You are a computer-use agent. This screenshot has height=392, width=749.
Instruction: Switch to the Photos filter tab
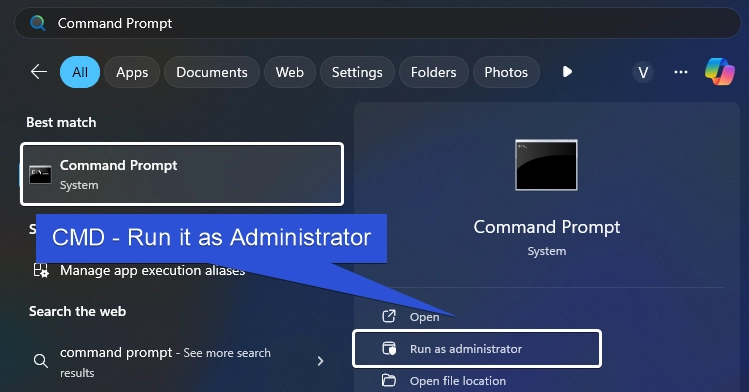click(506, 72)
